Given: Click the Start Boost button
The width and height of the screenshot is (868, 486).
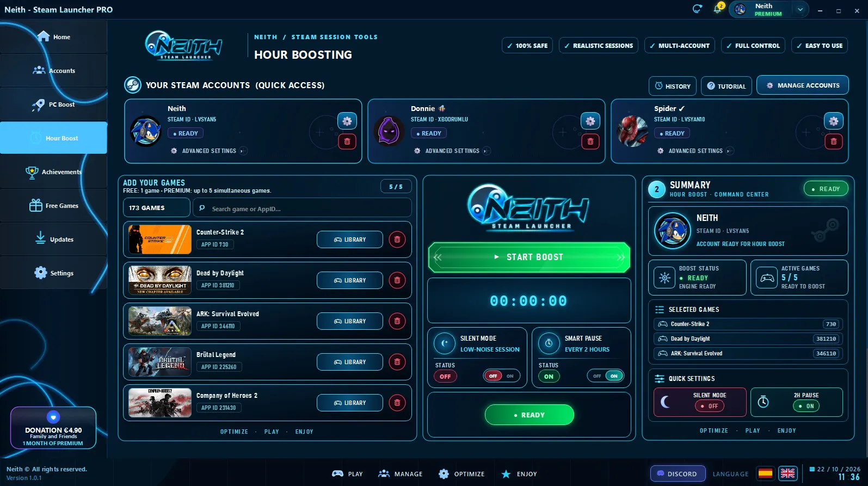Looking at the screenshot, I should 529,257.
